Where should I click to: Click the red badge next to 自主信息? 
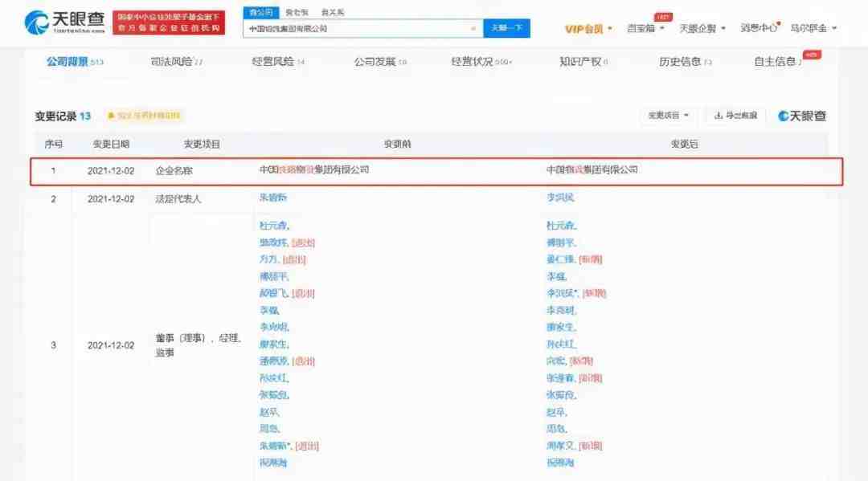812,55
